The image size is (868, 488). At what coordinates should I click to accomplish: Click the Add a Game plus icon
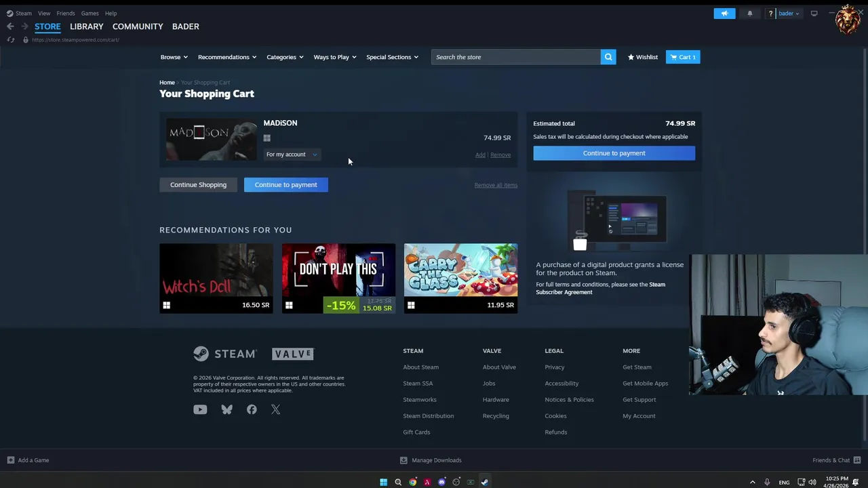tap(10, 460)
